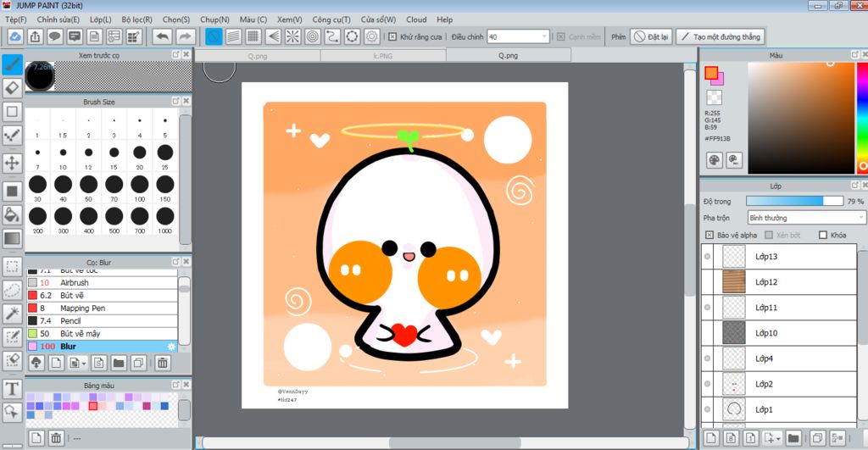Select the Operation tool with cursor icon
The image size is (868, 450).
click(x=12, y=412)
